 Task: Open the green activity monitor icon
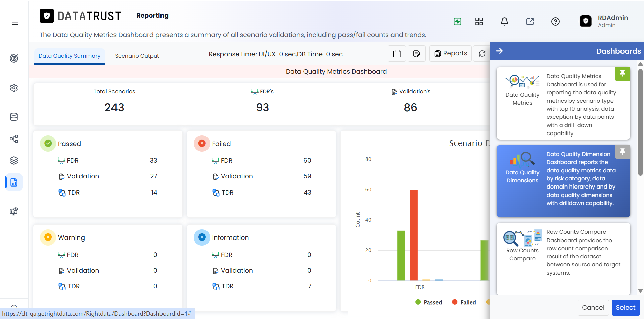(457, 22)
